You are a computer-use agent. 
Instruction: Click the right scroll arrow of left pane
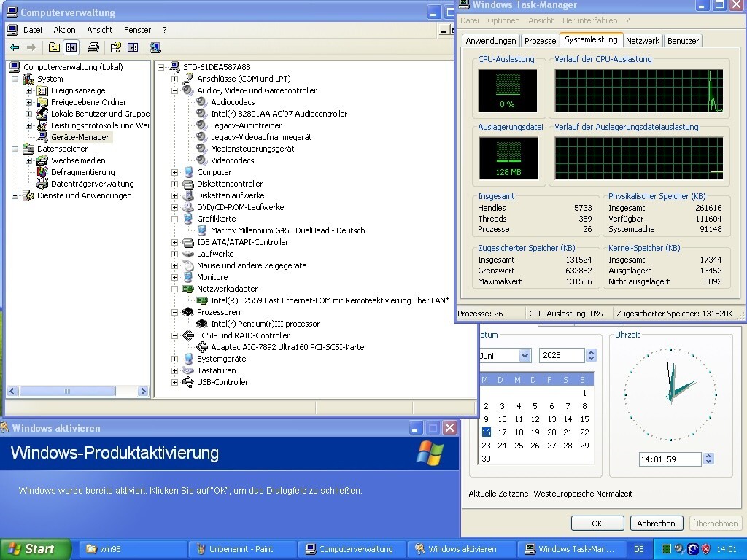143,392
